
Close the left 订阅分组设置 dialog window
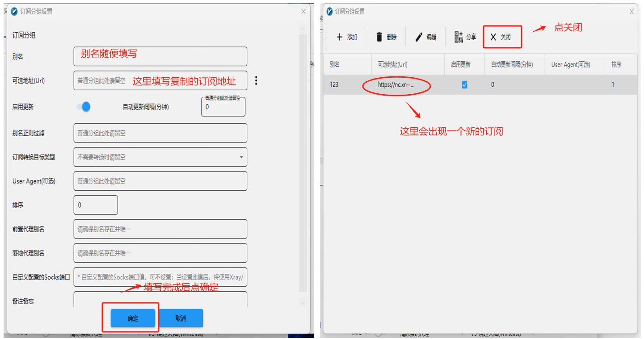[x=303, y=12]
